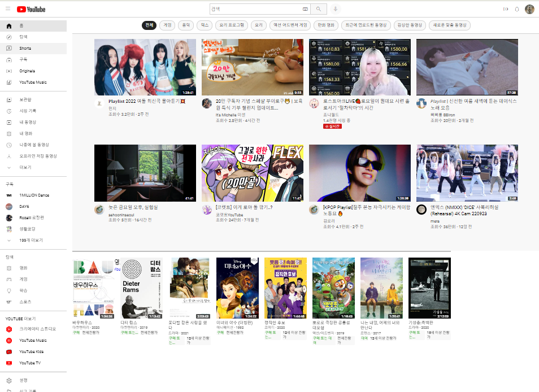Open the Parasite black-and-white movie poster

tap(429, 288)
